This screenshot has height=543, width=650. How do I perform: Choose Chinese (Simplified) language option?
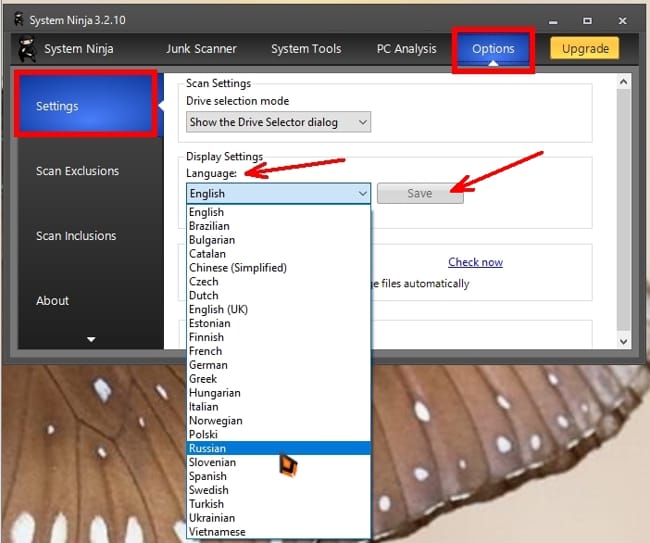tap(278, 268)
